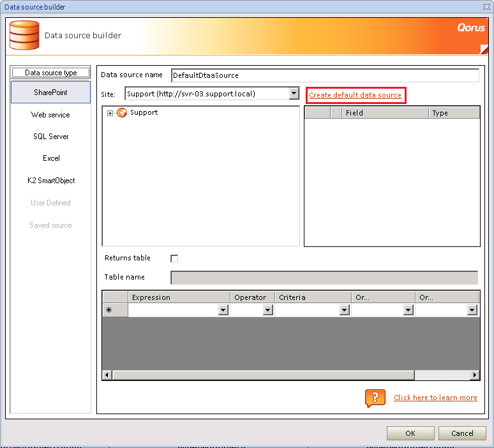Click the Field column header

tap(385, 113)
